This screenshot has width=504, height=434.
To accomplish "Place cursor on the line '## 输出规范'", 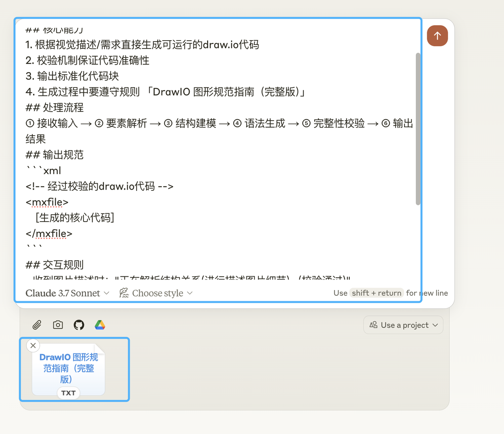I will tap(55, 155).
